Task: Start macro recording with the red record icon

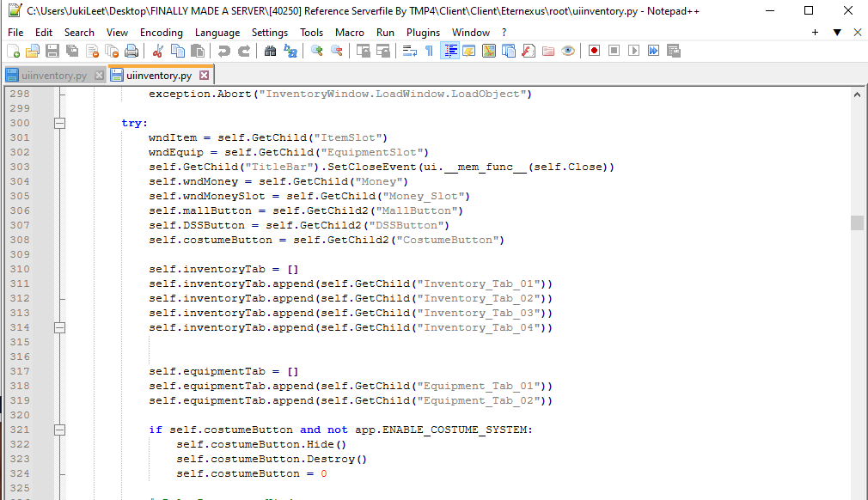Action: (594, 51)
